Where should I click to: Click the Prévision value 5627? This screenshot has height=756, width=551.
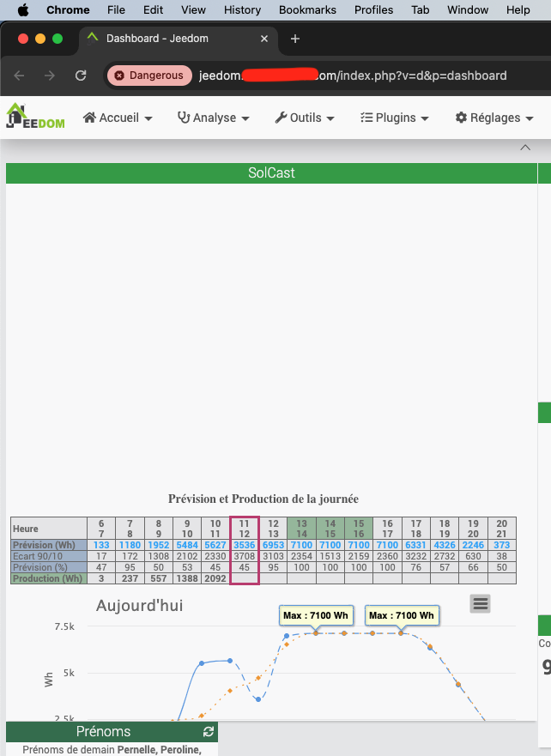pyautogui.click(x=215, y=545)
